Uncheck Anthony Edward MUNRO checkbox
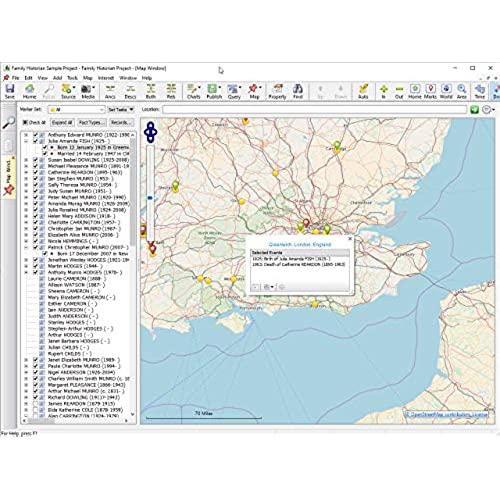The image size is (500, 500). click(x=35, y=135)
